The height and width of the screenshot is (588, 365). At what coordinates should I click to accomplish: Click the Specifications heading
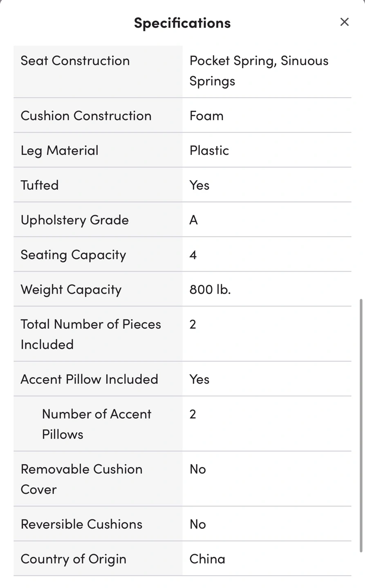coord(182,22)
